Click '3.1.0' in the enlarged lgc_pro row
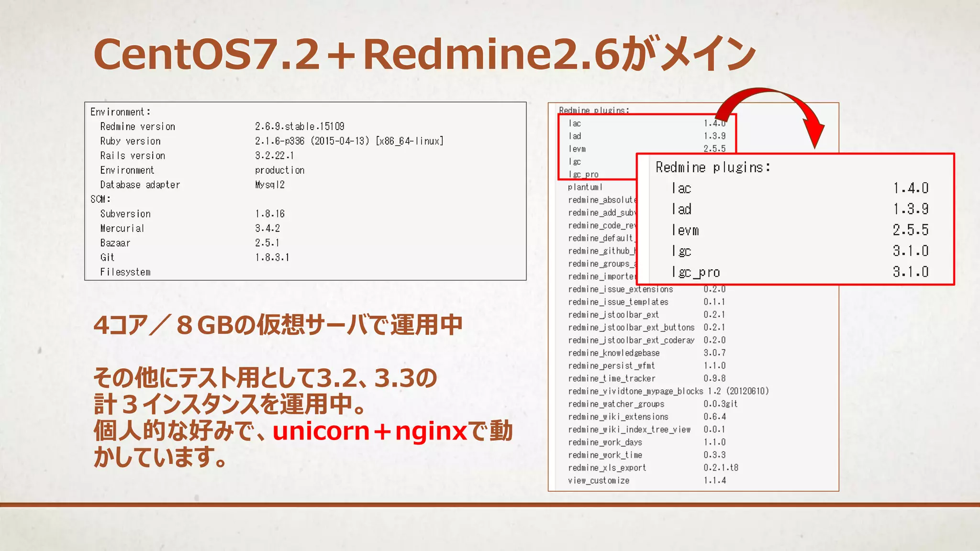980x551 pixels. [911, 272]
